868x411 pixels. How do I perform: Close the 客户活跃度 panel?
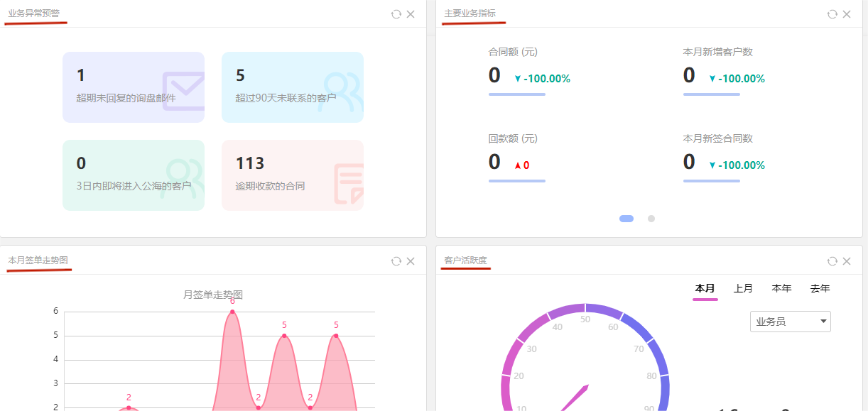tap(847, 261)
